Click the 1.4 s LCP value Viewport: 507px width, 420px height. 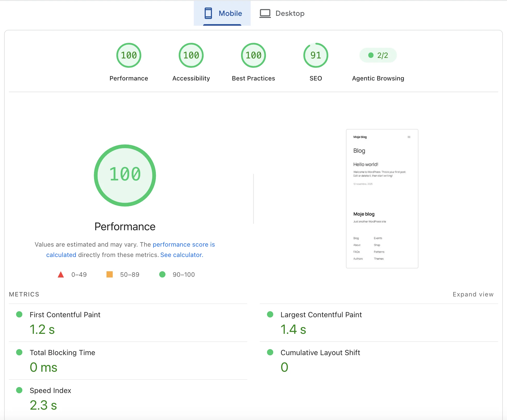[x=293, y=329]
